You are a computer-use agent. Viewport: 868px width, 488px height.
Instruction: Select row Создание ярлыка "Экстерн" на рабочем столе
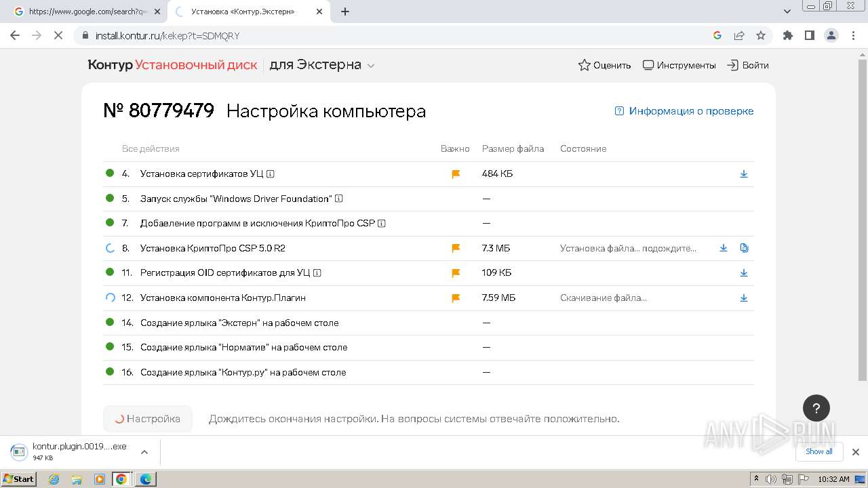(x=429, y=323)
